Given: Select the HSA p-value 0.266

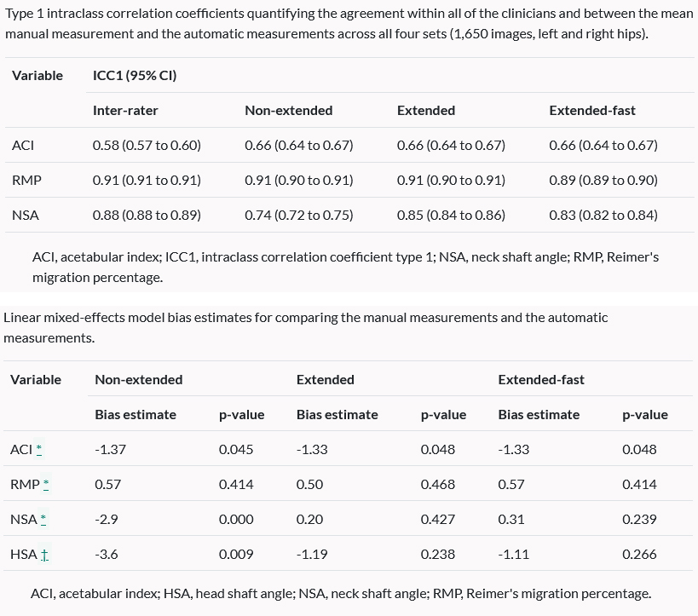Looking at the screenshot, I should [x=639, y=555].
